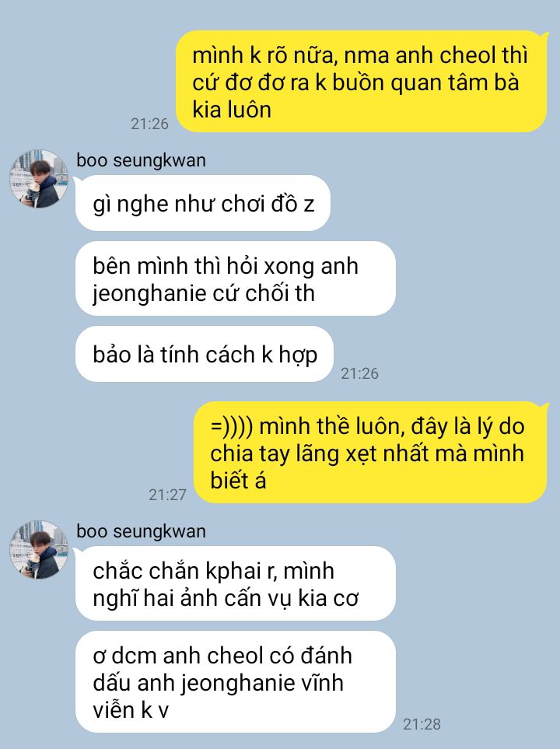Screen dimensions: 560x749
Task: Tap 21:26 timestamp after 'k hợp' message
Action: coord(359,373)
